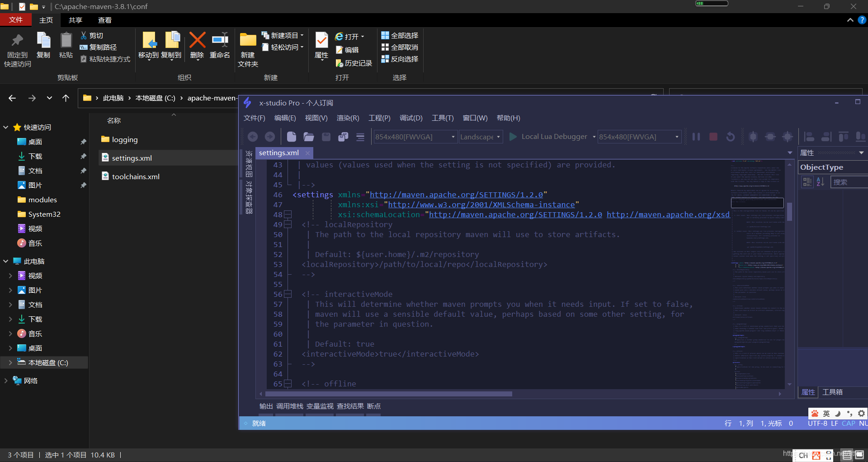Save the file with the x-studio floppy icon
This screenshot has height=462, width=868.
326,137
